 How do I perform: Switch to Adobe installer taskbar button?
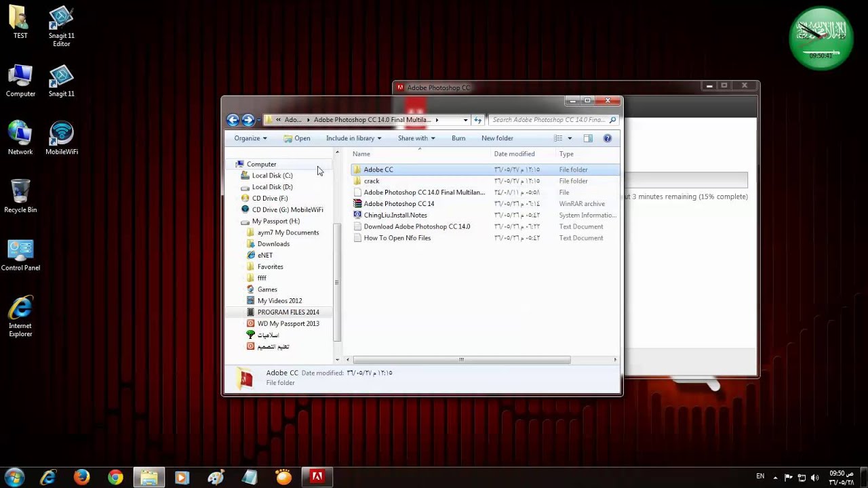click(317, 477)
